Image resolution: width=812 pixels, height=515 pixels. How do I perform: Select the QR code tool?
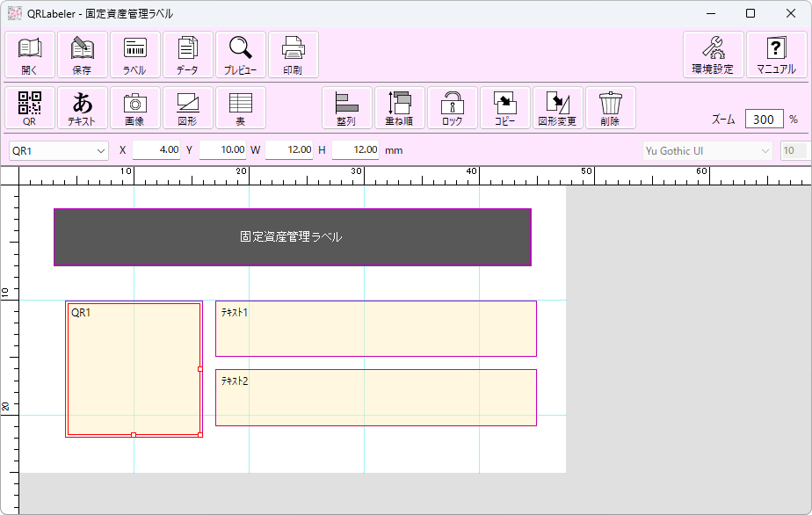click(x=29, y=107)
